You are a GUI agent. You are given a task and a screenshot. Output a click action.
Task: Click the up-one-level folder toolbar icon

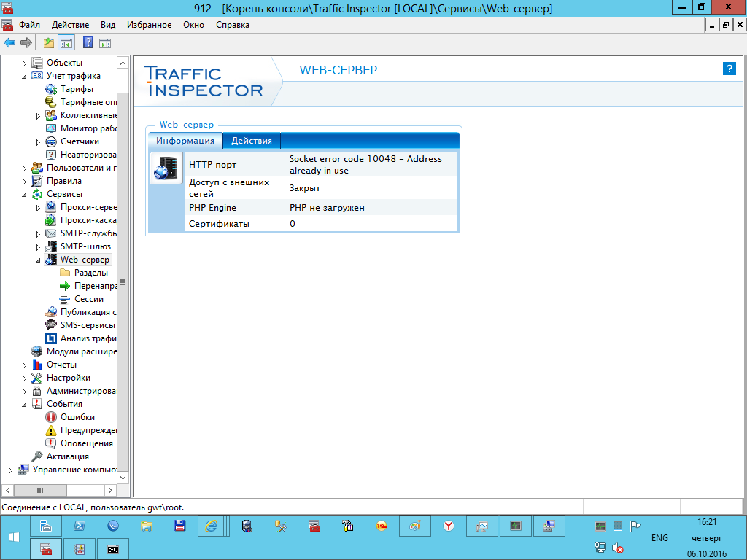49,43
